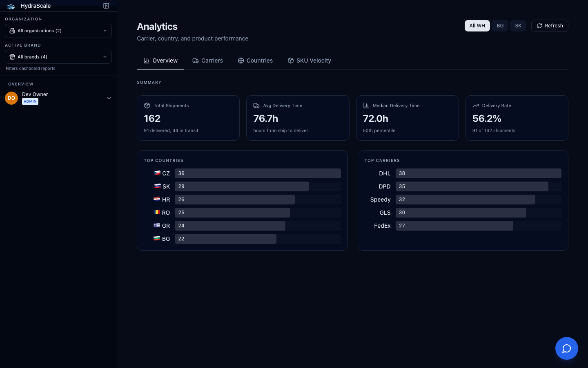Viewport: 588px width, 368px height.
Task: Click the building icon in organizations selector
Action: (x=12, y=31)
